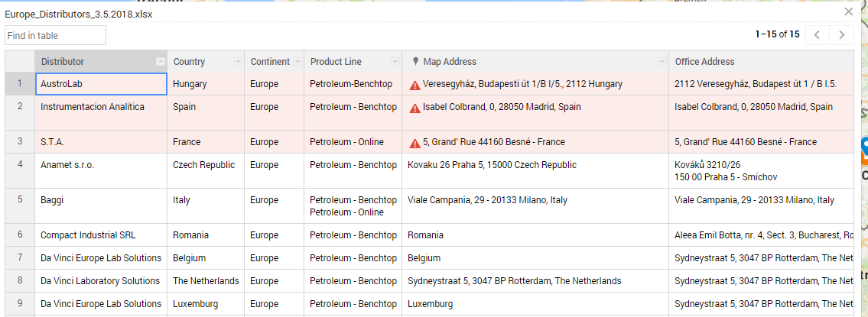Viewport: 868px width, 317px height.
Task: Select the Da Vinci Laboratory Solutions cell
Action: point(101,280)
